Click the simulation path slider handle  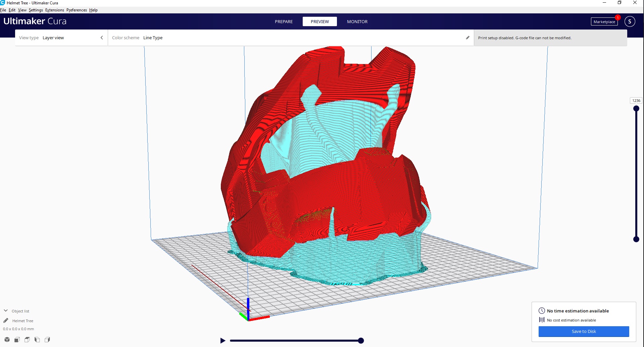pos(361,341)
